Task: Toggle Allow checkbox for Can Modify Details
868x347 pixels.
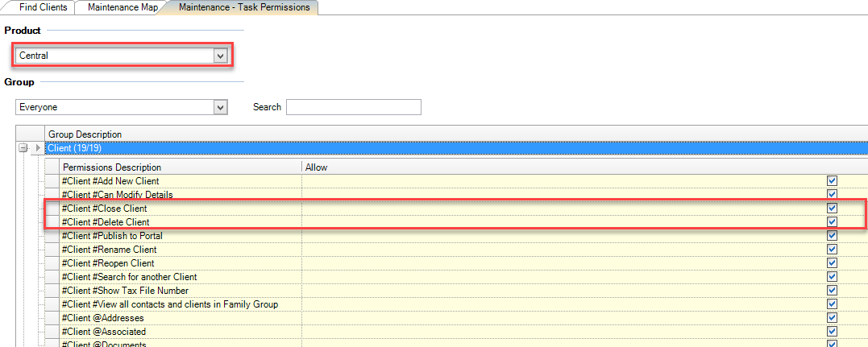Action: point(833,195)
